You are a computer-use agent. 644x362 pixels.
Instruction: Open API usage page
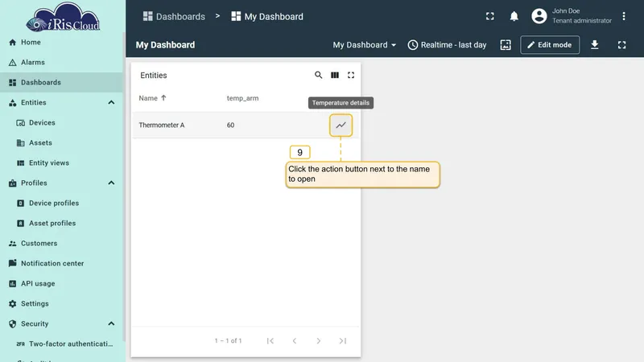coord(62,284)
